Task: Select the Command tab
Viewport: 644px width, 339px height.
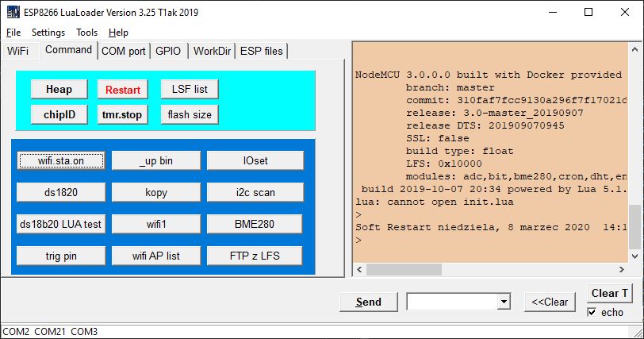Action: point(68,50)
